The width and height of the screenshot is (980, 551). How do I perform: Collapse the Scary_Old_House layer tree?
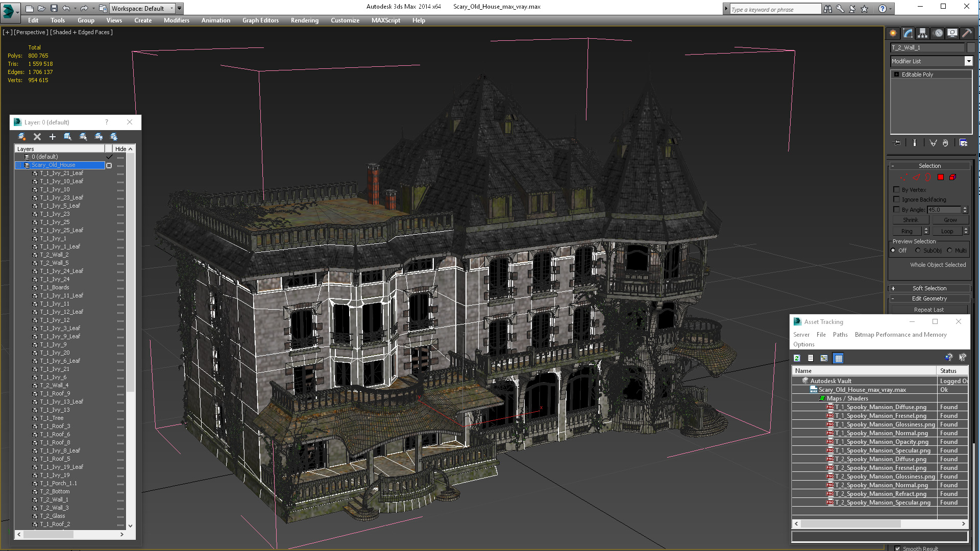click(19, 165)
